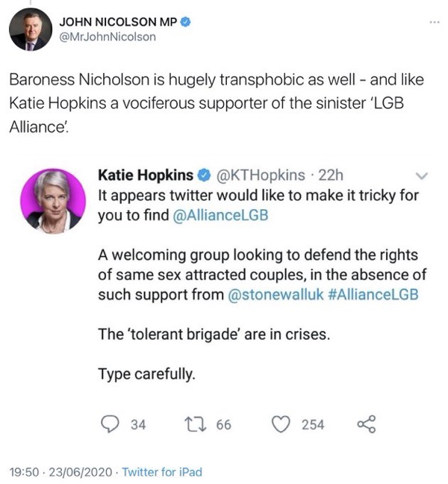The image size is (448, 484).
Task: Open the reply comment icon
Action: (111, 424)
